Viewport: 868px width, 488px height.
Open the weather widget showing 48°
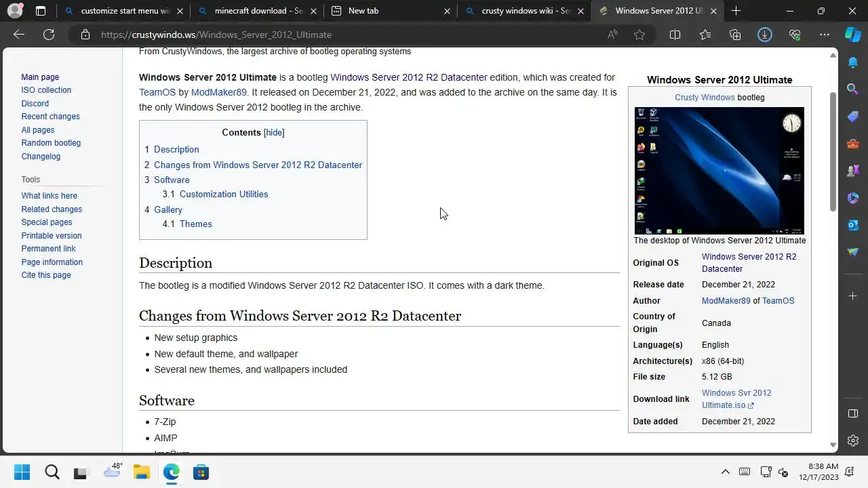112,472
